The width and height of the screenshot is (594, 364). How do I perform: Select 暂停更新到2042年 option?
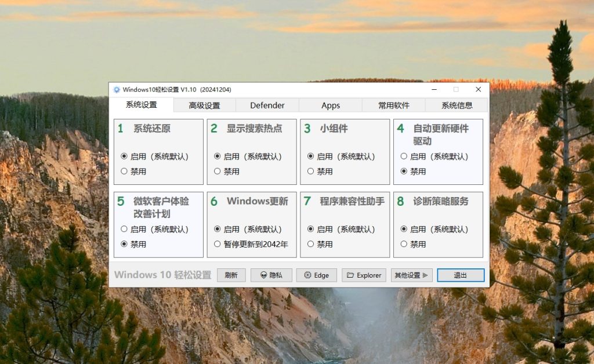pos(251,244)
